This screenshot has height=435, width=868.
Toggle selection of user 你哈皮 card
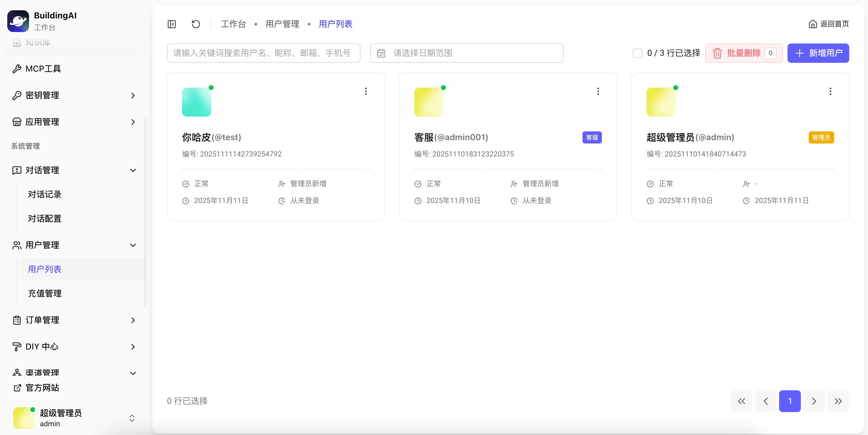tap(275, 147)
